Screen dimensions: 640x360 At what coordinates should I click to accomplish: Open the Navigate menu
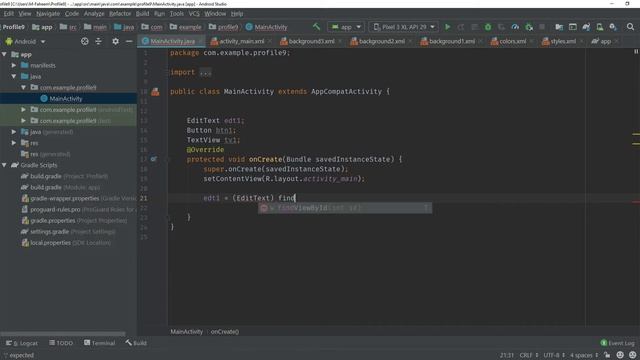(48, 13)
